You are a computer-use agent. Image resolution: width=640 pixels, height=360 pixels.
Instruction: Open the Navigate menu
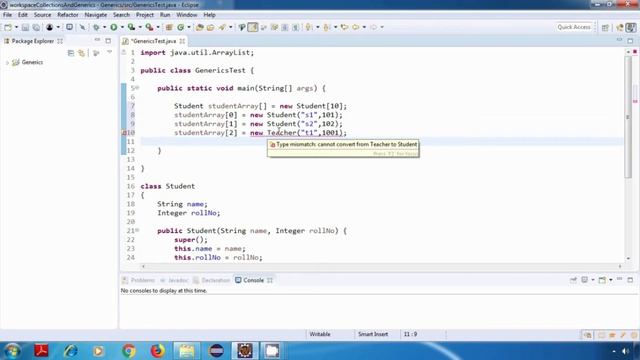[x=96, y=15]
